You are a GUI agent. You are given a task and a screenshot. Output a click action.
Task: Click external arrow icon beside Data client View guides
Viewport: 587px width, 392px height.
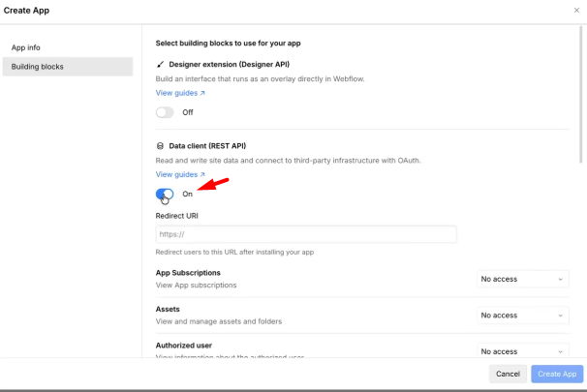click(202, 175)
